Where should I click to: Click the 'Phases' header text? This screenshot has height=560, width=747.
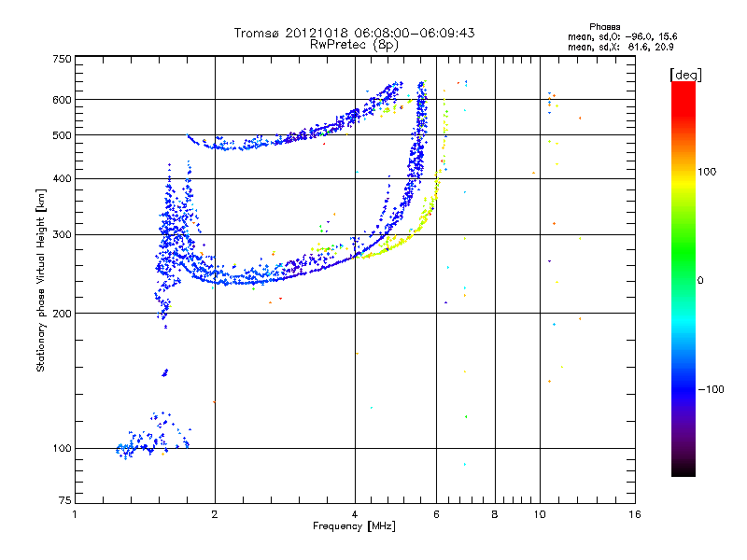pos(604,27)
